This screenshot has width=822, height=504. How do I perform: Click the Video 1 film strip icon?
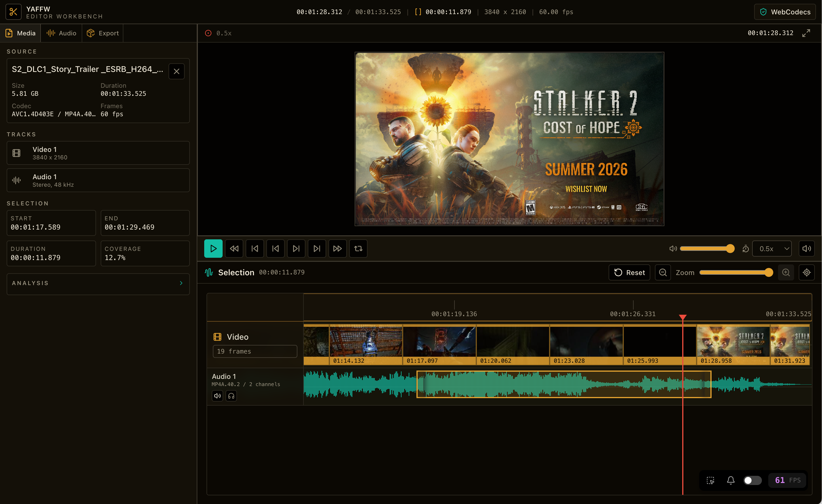(x=16, y=153)
